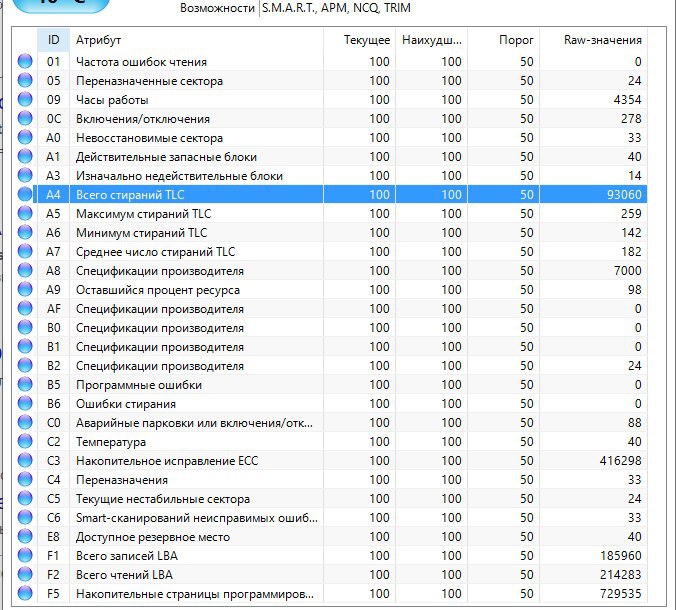Viewport: 676px width, 610px height.
Task: Click the Атрибут column header
Action: point(196,40)
